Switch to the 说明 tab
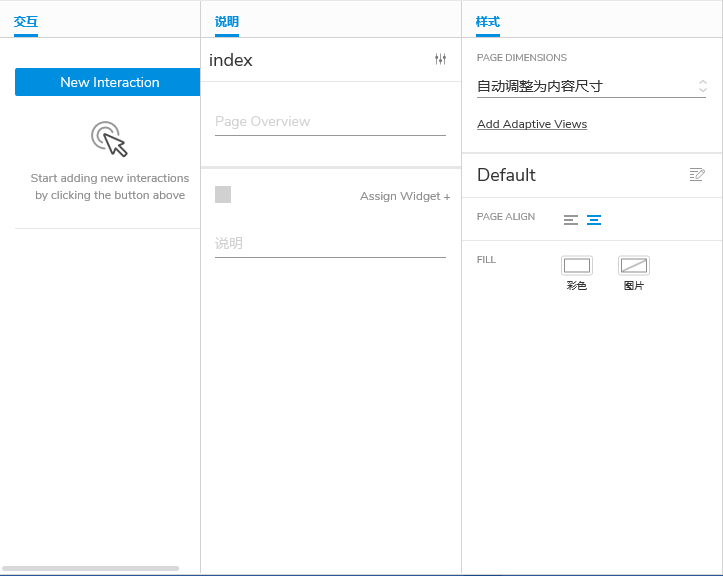The image size is (723, 576). [x=227, y=21]
